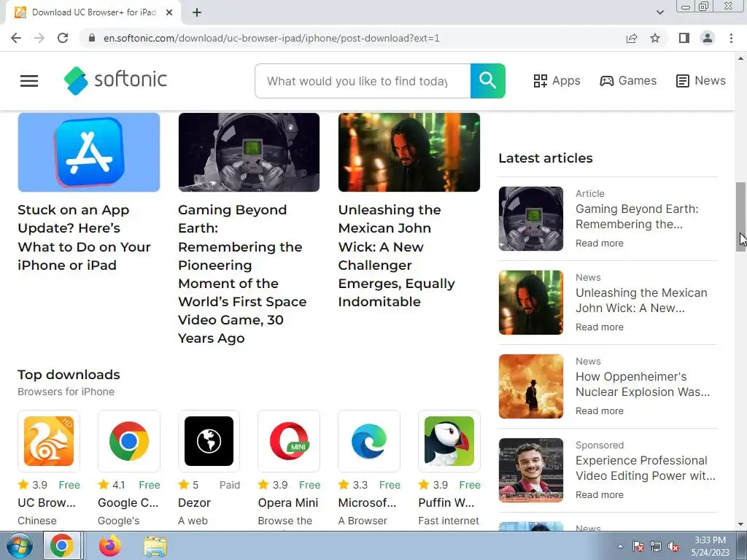747x560 pixels.
Task: Read 'Unleashing the Mexican John Wick' headline
Action: click(396, 256)
